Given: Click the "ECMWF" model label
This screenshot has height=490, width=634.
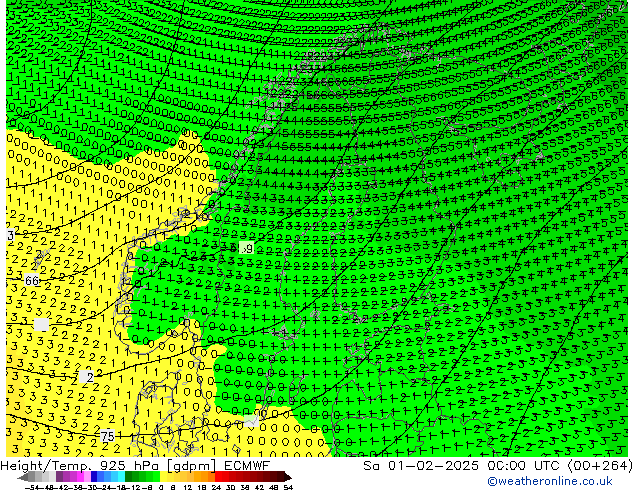Looking at the screenshot, I should [247, 466].
